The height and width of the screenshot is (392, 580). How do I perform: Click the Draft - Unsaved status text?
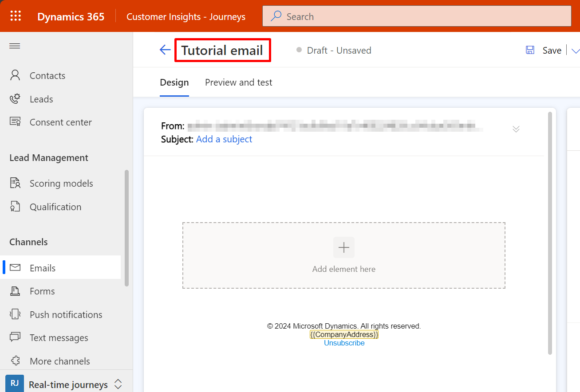coord(339,50)
